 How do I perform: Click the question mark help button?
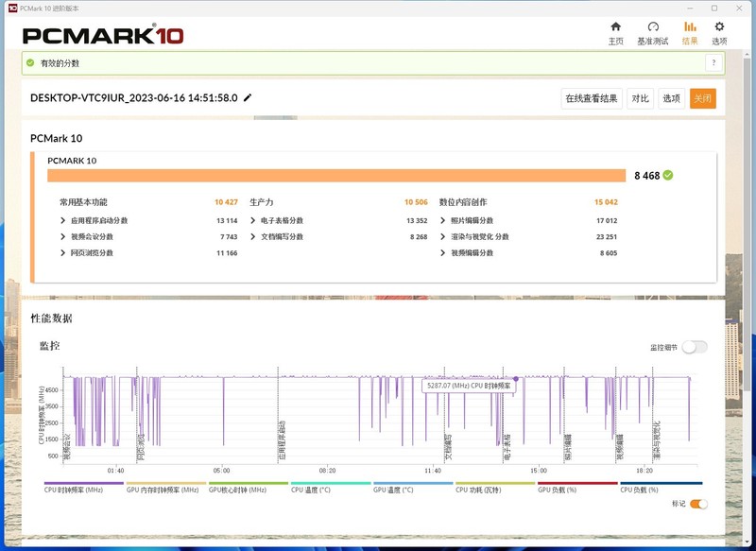coord(713,62)
